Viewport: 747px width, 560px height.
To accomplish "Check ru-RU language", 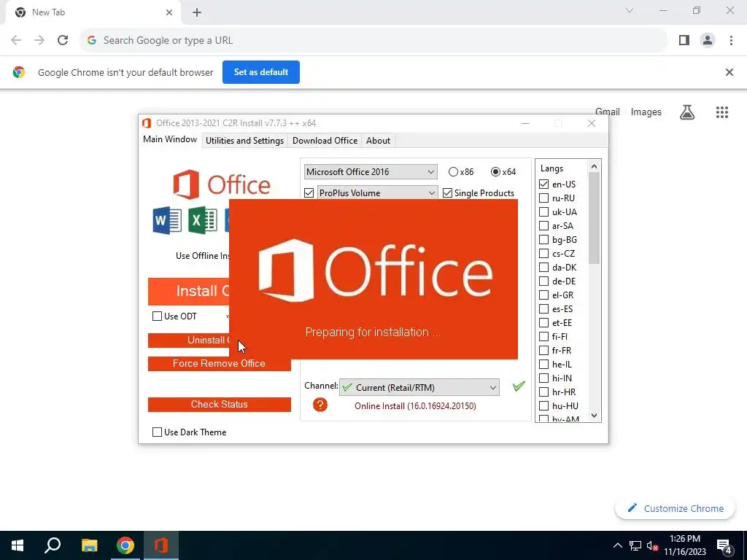I will point(543,198).
